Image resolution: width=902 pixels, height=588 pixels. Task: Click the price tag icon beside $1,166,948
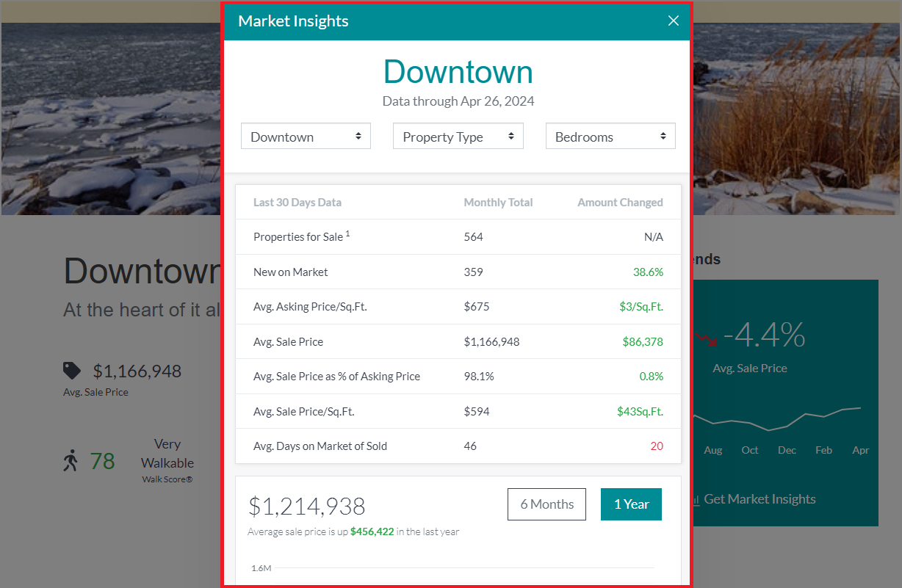[x=73, y=371]
